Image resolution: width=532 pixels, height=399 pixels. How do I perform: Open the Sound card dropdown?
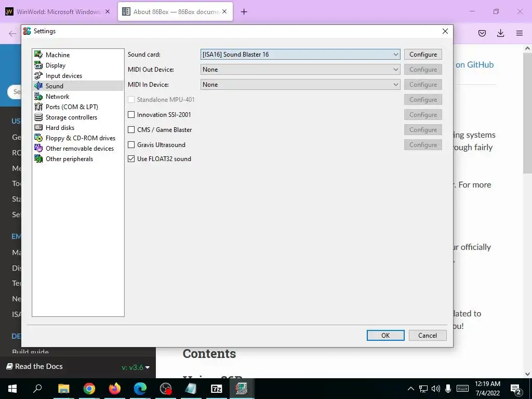(x=300, y=54)
